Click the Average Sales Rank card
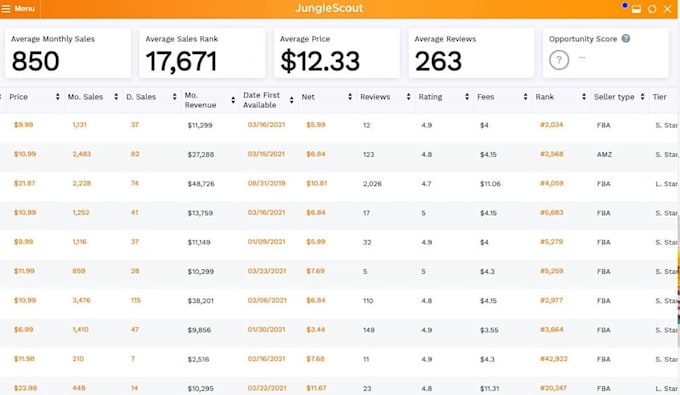The width and height of the screenshot is (680, 395). click(x=202, y=53)
